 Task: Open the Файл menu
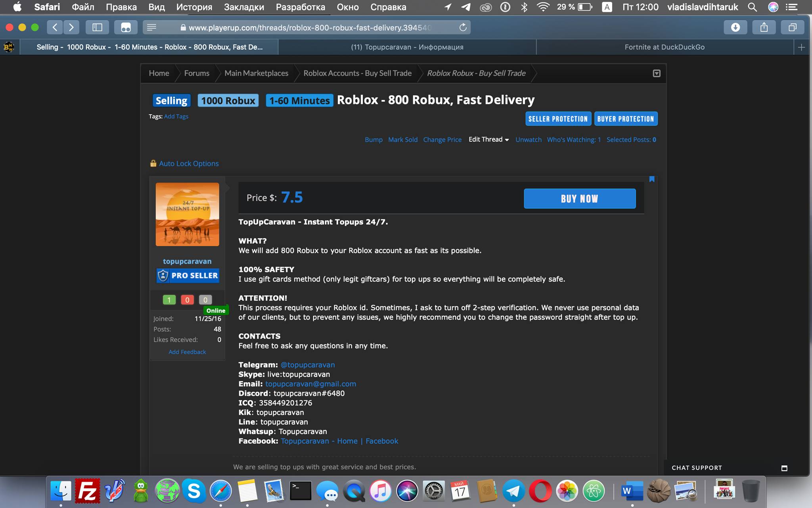[x=83, y=7]
